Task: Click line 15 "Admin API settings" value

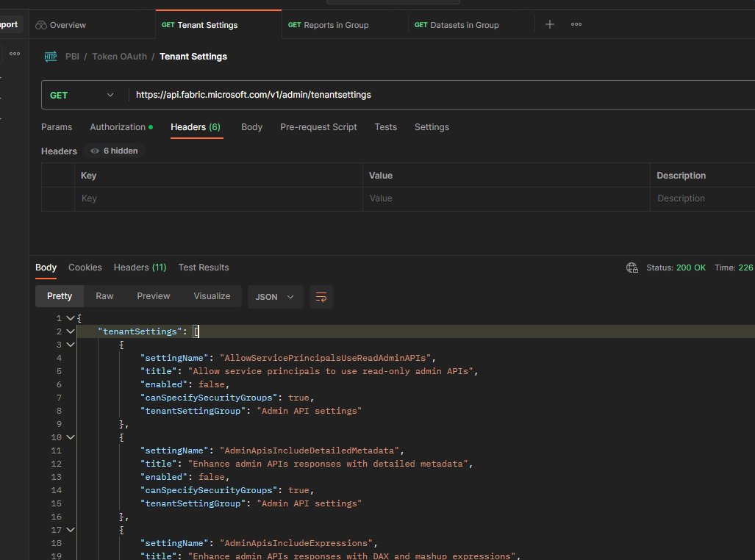Action: (x=309, y=503)
